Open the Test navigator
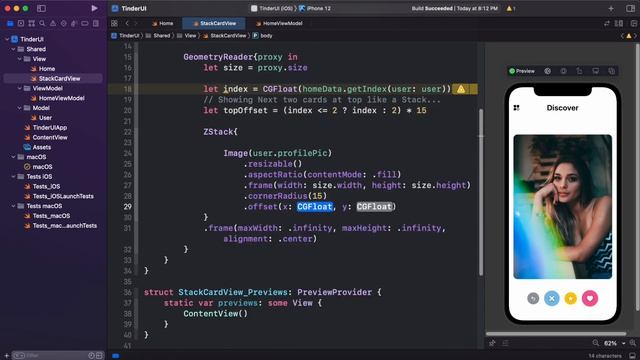 pos(63,24)
